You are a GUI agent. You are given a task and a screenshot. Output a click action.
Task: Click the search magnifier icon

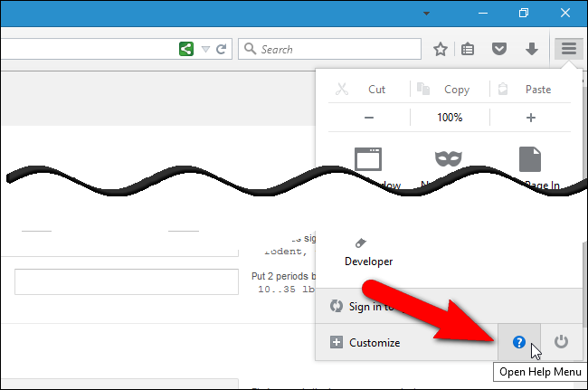250,49
